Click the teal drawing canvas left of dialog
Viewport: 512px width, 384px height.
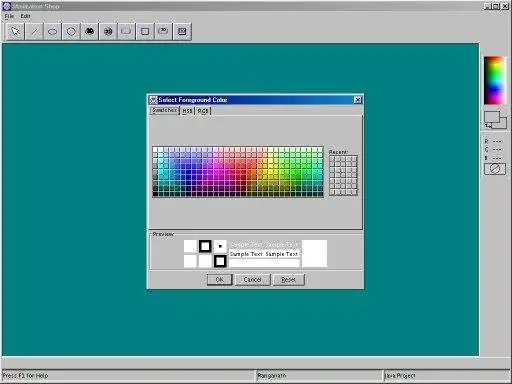(x=74, y=199)
